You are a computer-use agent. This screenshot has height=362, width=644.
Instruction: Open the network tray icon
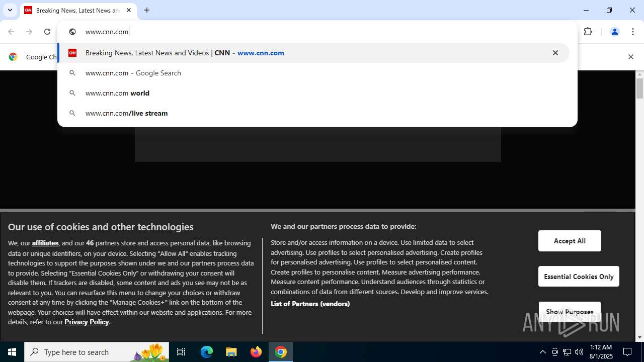click(x=567, y=352)
